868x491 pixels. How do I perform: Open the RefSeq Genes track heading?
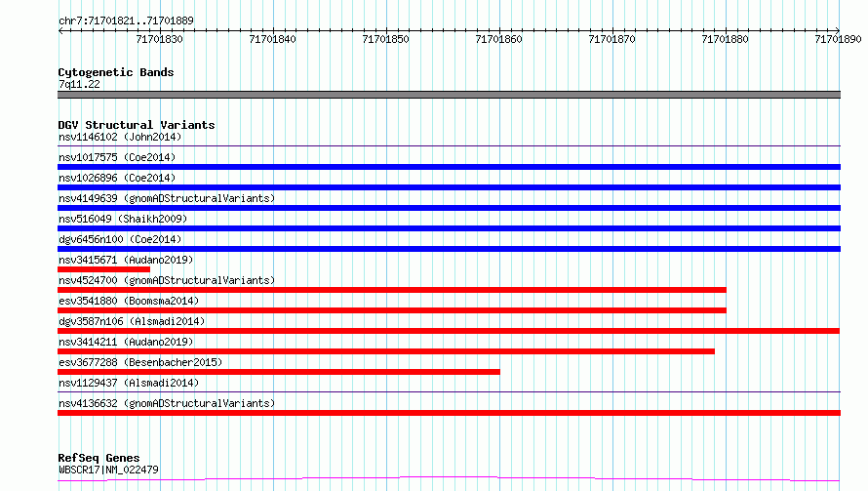[99, 458]
